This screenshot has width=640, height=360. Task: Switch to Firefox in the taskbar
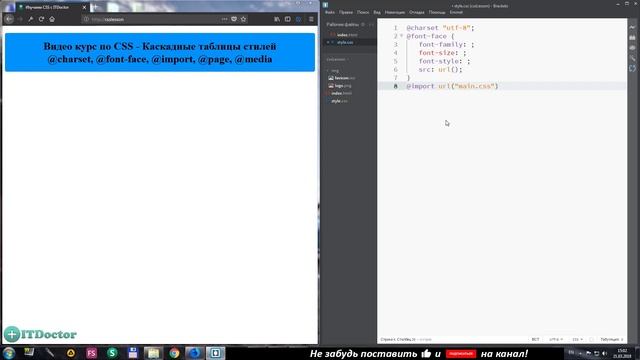click(195, 353)
